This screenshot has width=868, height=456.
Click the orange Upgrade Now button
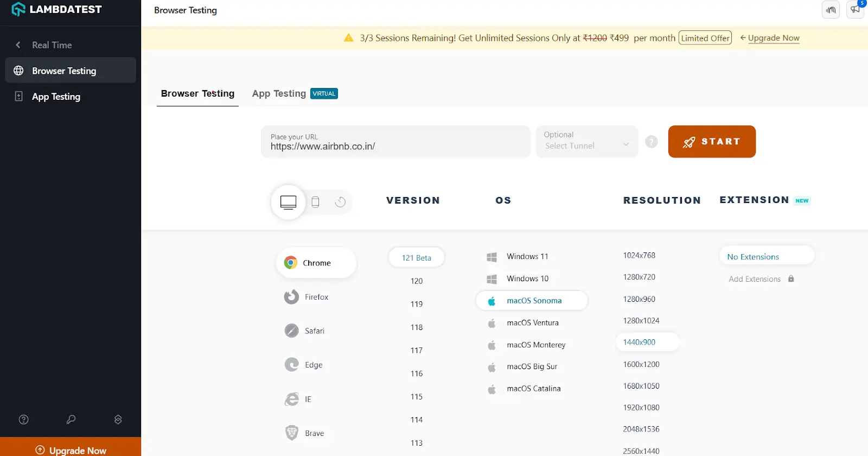coord(71,447)
